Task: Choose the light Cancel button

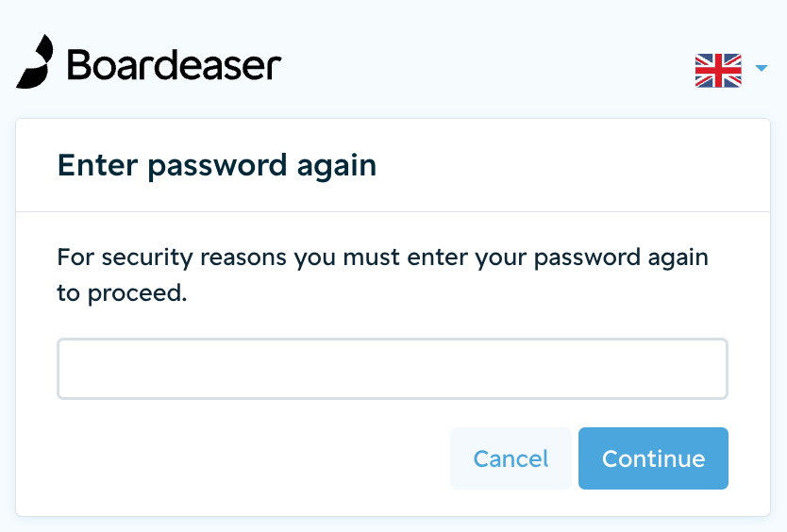Action: (511, 458)
